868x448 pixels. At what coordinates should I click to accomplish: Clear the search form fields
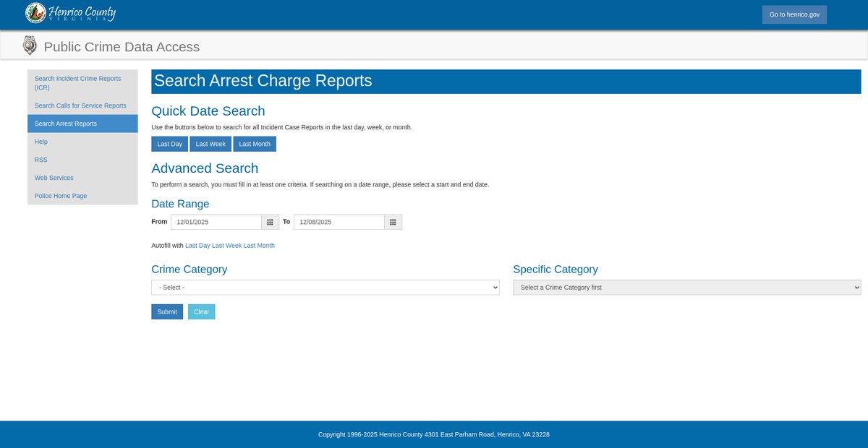pos(201,311)
